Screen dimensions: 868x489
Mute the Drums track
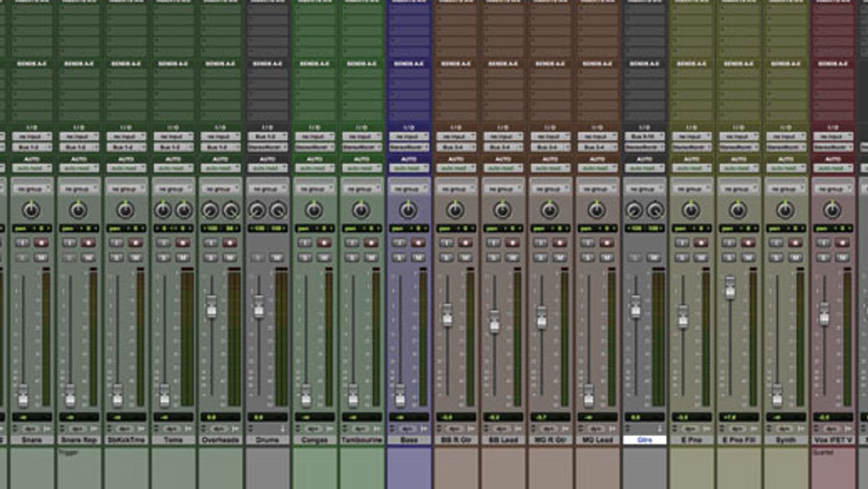(x=277, y=258)
